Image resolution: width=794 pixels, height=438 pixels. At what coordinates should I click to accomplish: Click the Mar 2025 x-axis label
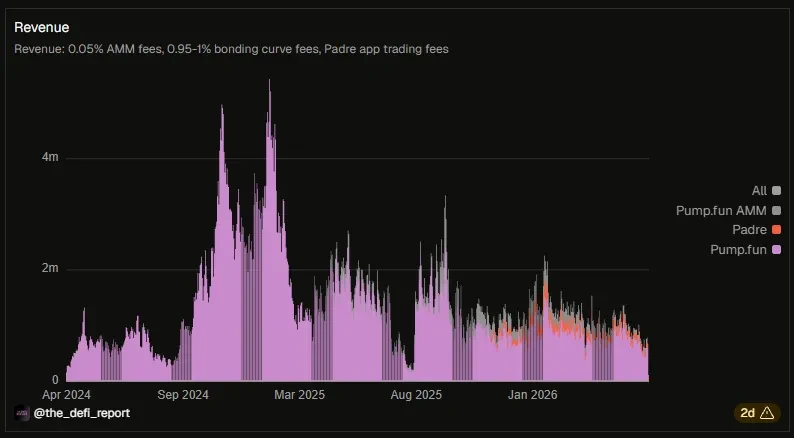pyautogui.click(x=300, y=395)
